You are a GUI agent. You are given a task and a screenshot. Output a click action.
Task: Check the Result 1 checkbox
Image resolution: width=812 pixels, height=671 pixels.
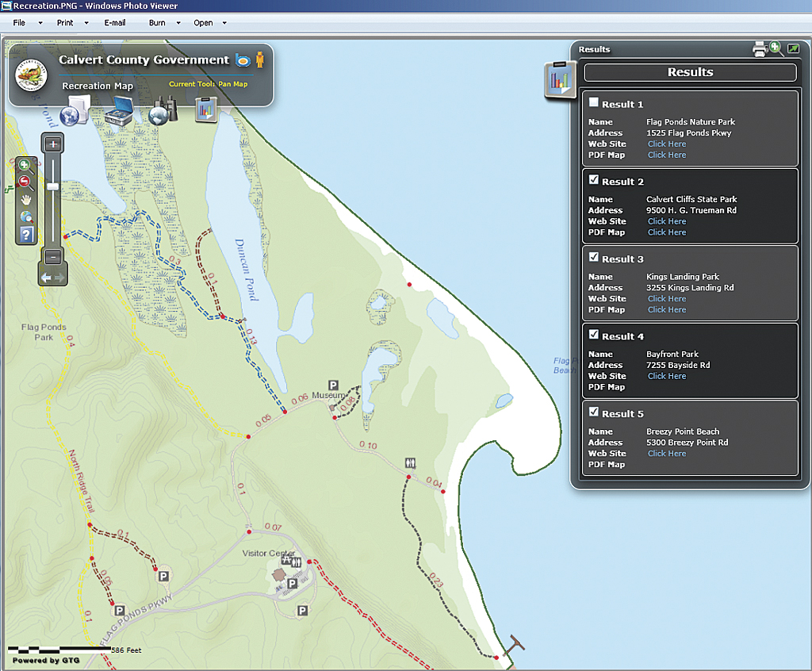coord(593,102)
